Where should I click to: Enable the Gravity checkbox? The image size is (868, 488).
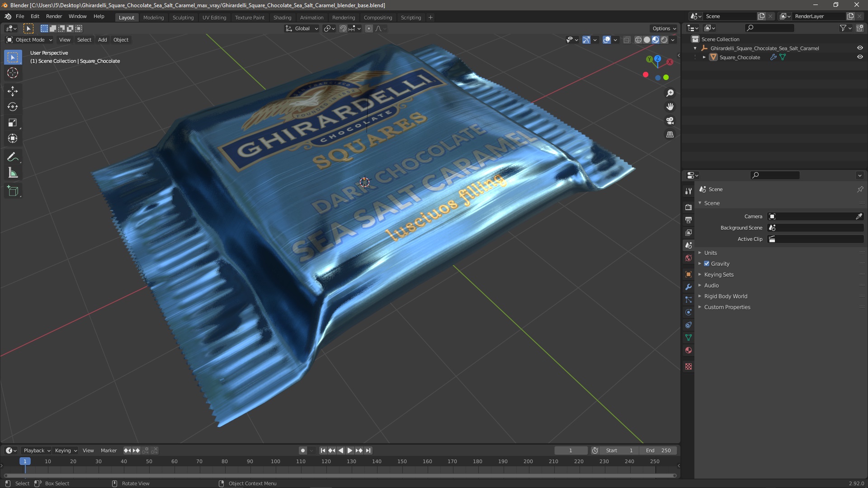point(707,263)
